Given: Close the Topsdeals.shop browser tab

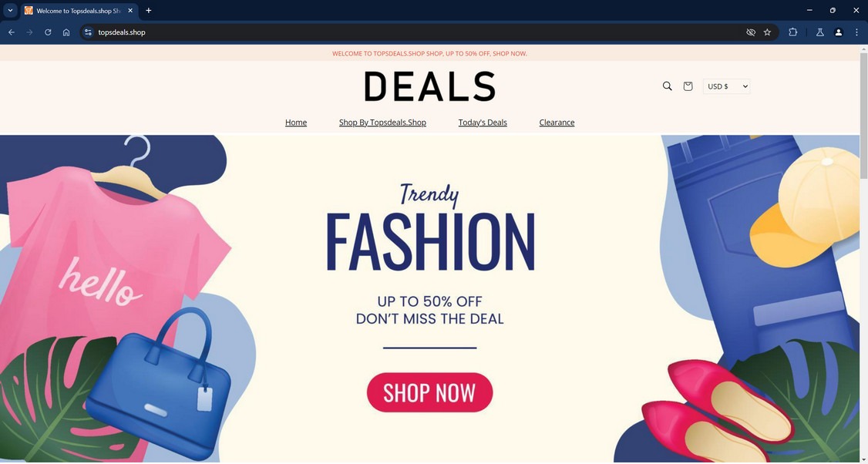Looking at the screenshot, I should (x=130, y=11).
